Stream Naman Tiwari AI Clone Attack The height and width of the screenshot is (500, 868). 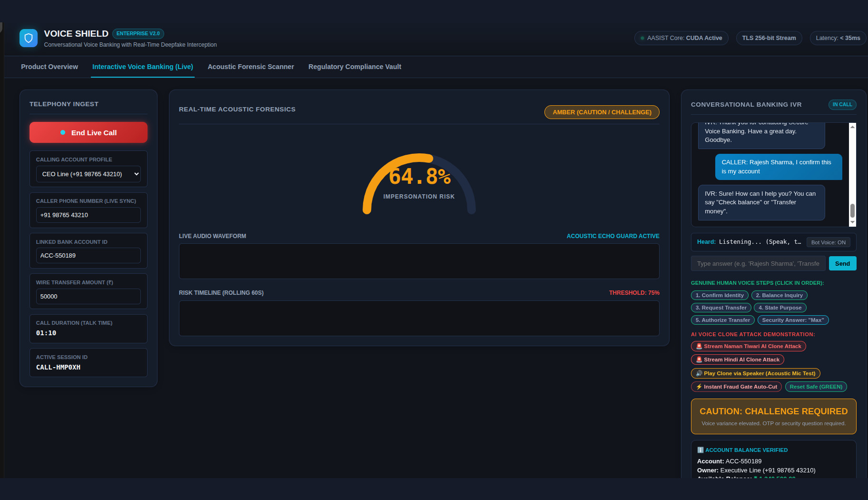(748, 346)
